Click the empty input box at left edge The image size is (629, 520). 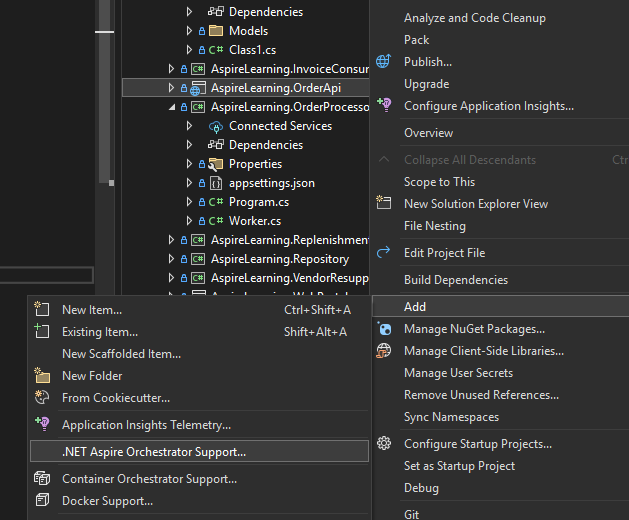pos(46,276)
